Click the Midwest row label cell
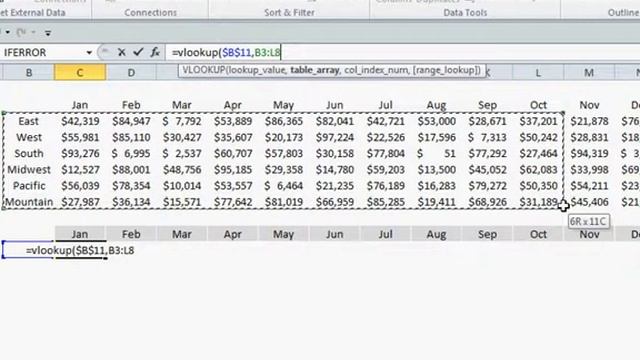640x360 pixels. (x=29, y=169)
